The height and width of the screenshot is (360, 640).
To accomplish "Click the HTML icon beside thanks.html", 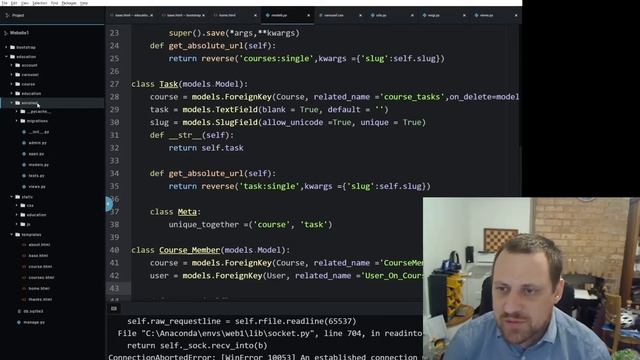I will 24,299.
